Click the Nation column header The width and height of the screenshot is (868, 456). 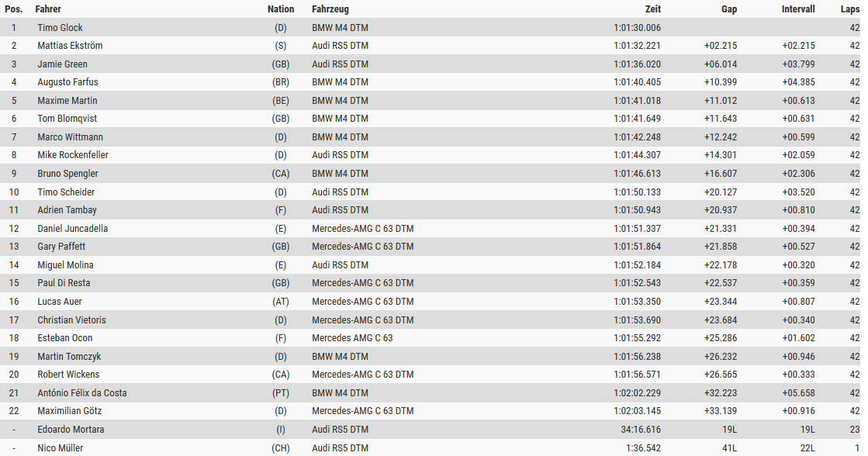click(x=280, y=9)
